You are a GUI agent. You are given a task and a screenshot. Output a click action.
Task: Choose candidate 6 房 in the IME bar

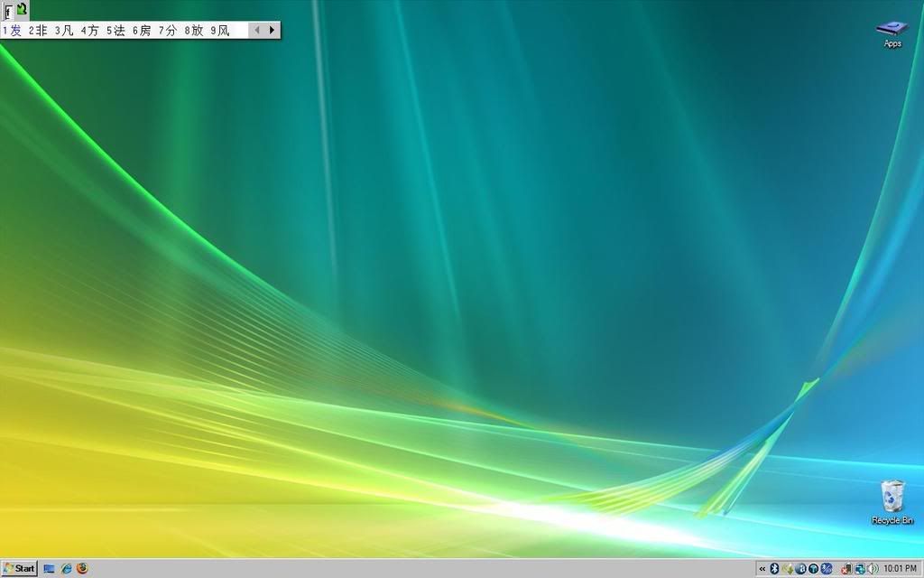tap(142, 31)
